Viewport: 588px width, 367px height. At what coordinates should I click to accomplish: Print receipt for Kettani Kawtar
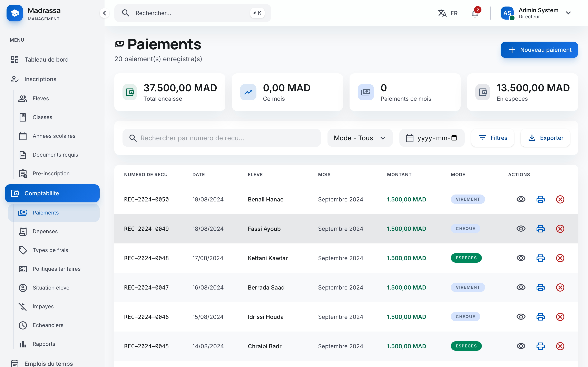coord(540,258)
